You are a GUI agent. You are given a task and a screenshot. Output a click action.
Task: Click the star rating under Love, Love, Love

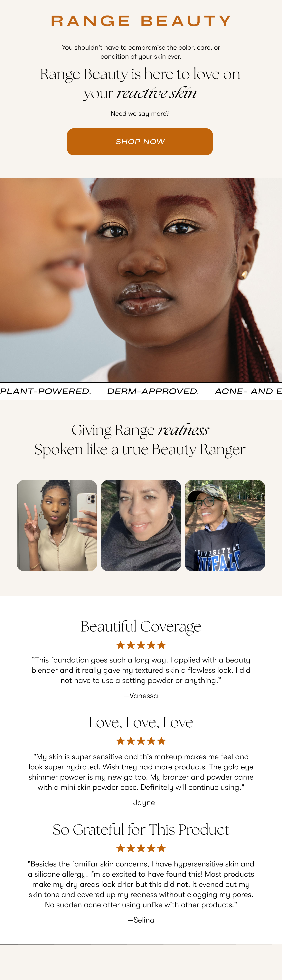tap(141, 741)
